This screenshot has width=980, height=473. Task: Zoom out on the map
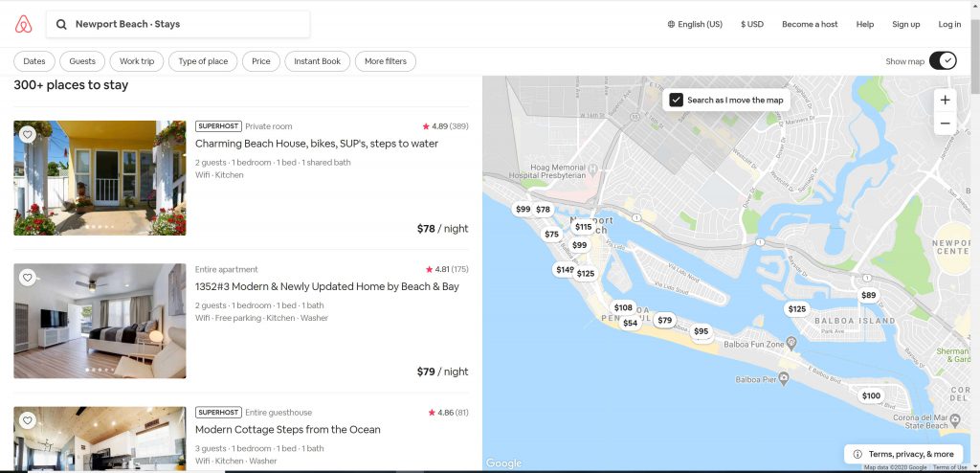pos(945,124)
